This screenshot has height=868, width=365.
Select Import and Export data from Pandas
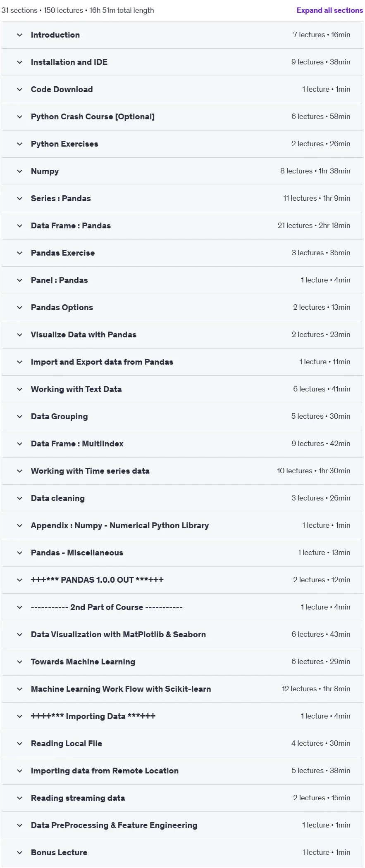pyautogui.click(x=102, y=362)
